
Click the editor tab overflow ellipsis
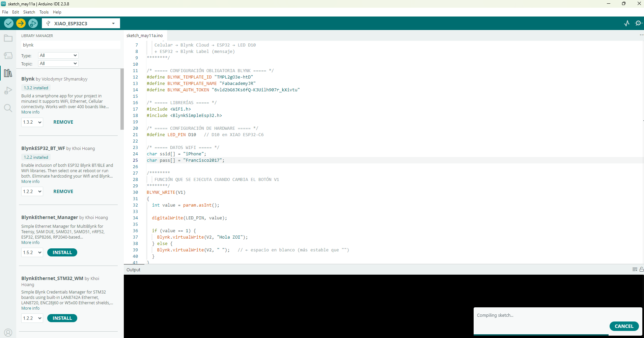pos(641,35)
